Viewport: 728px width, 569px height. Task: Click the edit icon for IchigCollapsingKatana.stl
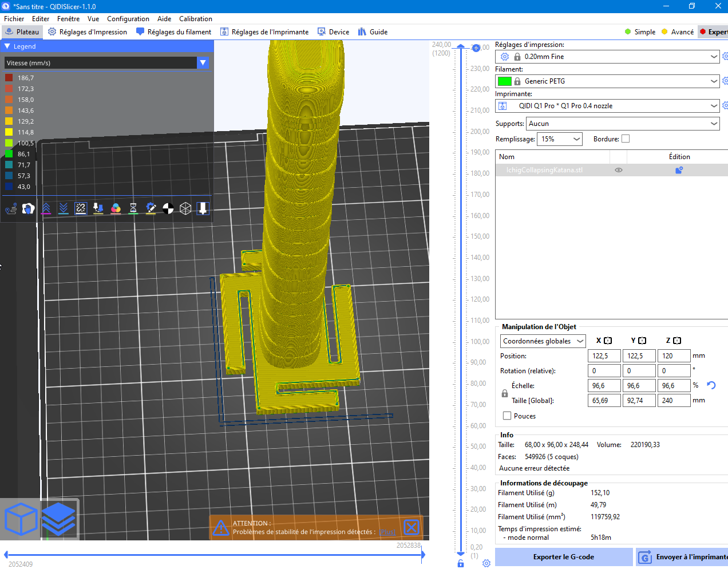(x=679, y=170)
